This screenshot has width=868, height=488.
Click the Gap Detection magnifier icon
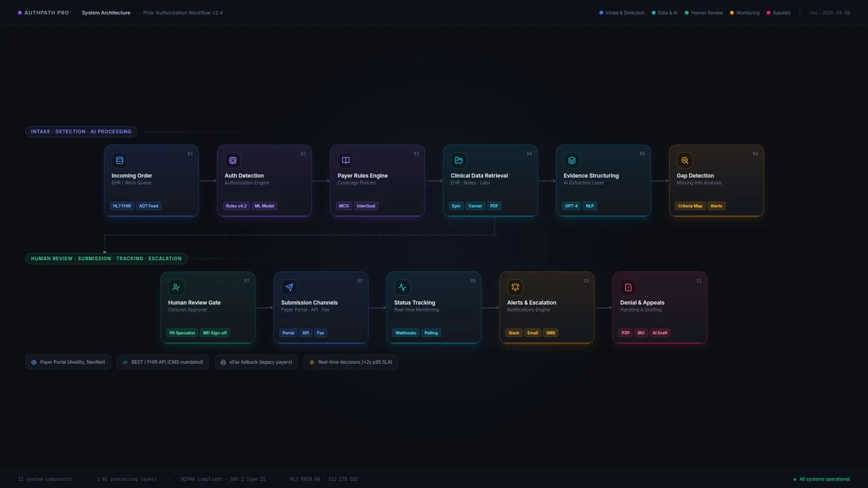click(685, 160)
